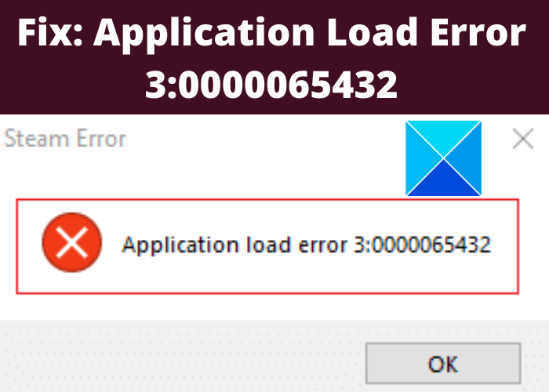Click empty space inside red outlined box

coord(266,277)
